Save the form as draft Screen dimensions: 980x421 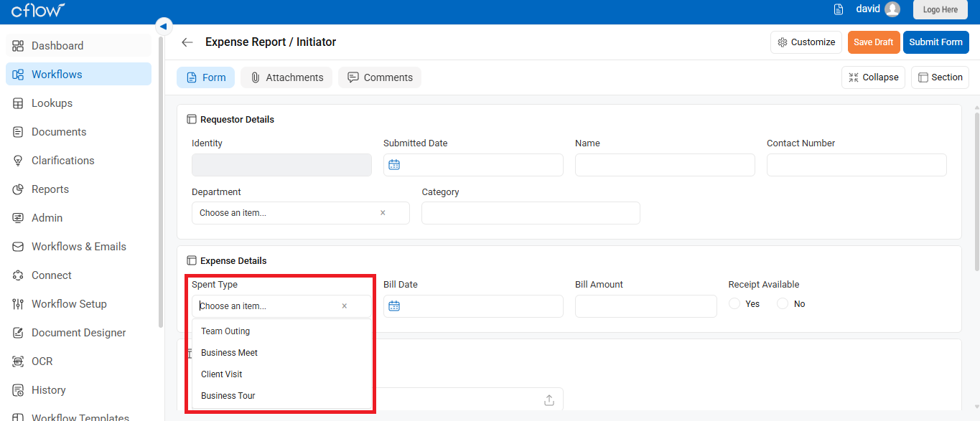874,42
